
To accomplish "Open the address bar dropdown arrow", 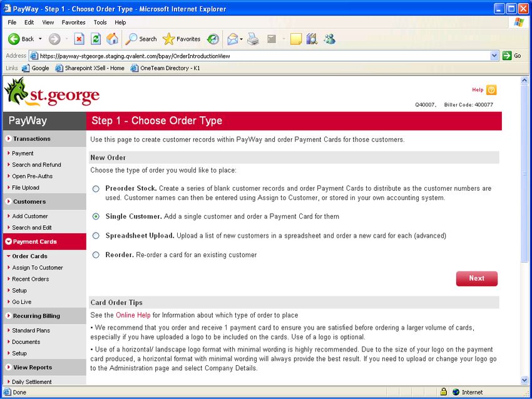I will coord(494,56).
